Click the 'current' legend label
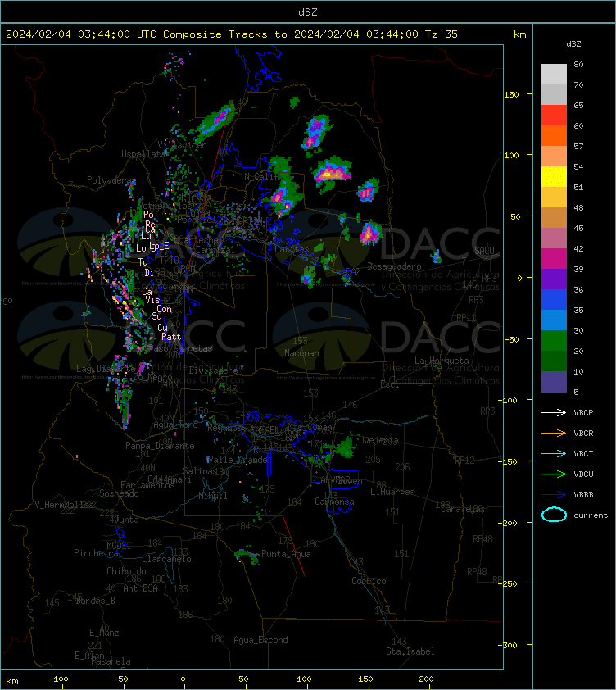616x690 pixels. click(591, 515)
